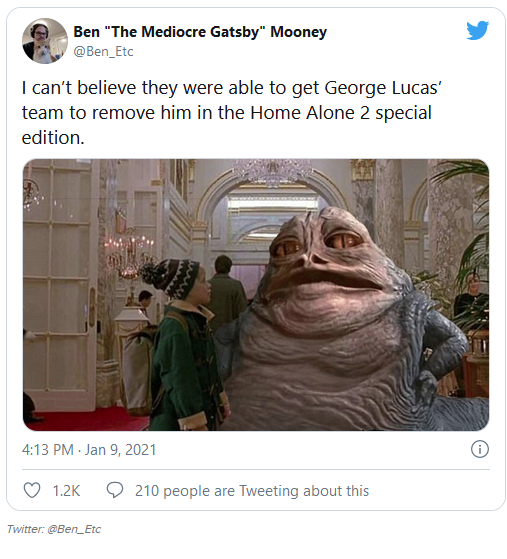
Task: Click the tweet info circle icon
Action: pyautogui.click(x=480, y=449)
